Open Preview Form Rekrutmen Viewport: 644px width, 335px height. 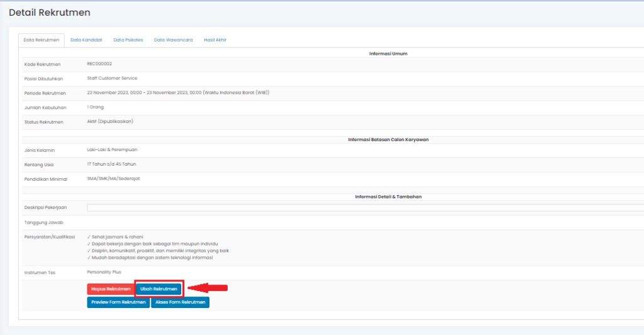(x=118, y=302)
